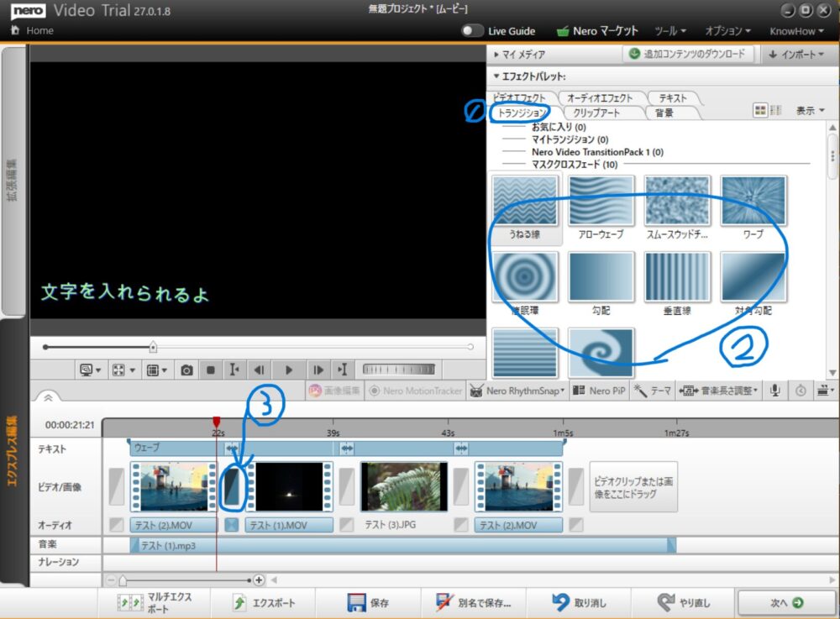Select マスククロスフェード (10) category
Viewport: 840px width, 619px height.
click(575, 165)
